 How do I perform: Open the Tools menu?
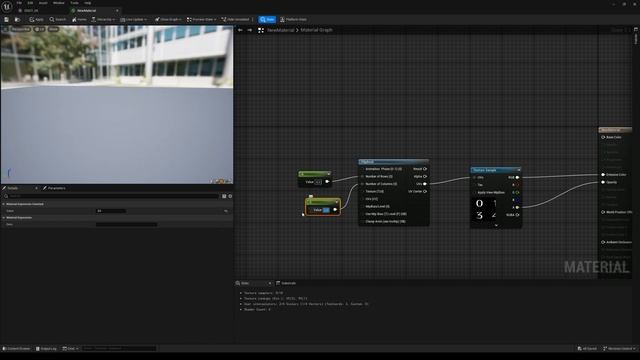click(x=74, y=3)
